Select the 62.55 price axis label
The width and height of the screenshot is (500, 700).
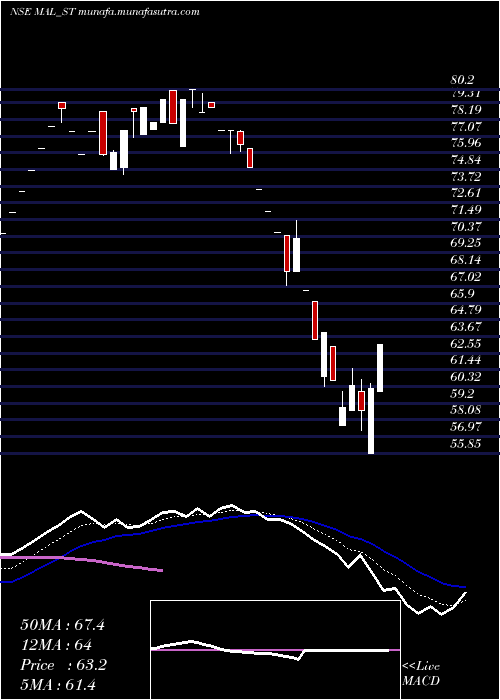pos(467,344)
